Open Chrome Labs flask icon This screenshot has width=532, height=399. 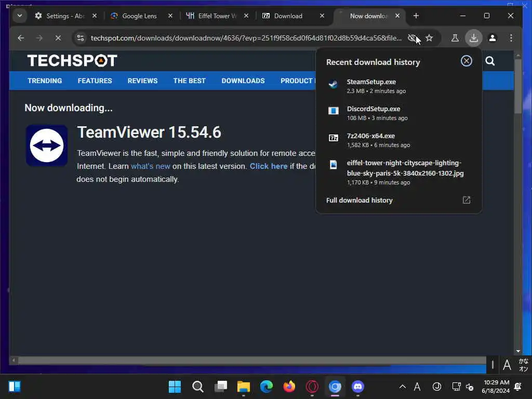point(455,38)
